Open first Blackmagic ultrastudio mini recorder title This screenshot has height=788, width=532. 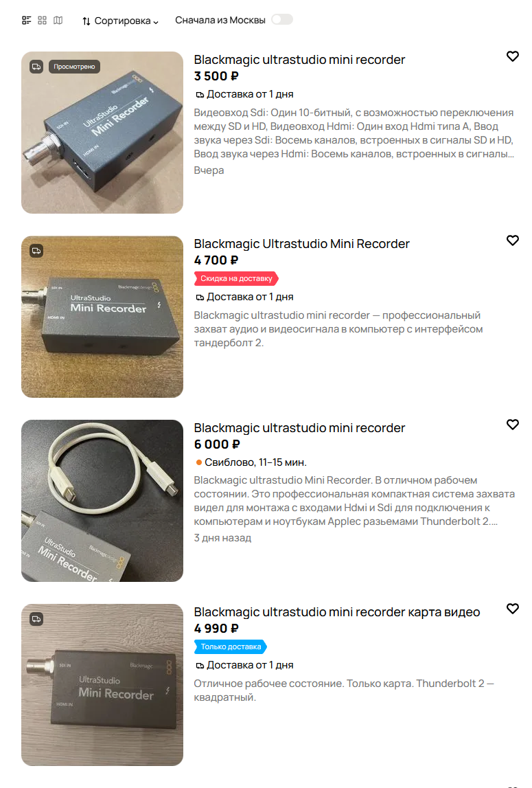(x=299, y=59)
